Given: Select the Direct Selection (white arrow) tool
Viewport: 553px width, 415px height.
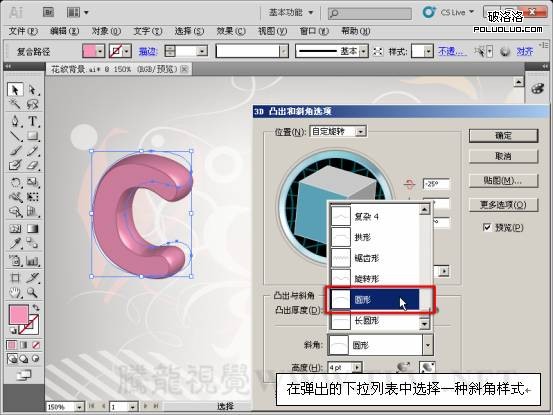Looking at the screenshot, I should (x=32, y=90).
